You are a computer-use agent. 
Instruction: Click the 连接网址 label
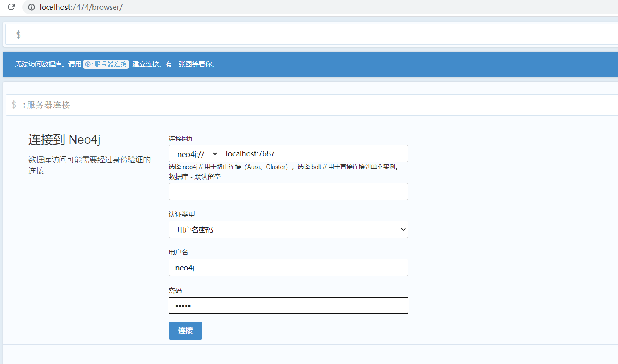click(182, 139)
